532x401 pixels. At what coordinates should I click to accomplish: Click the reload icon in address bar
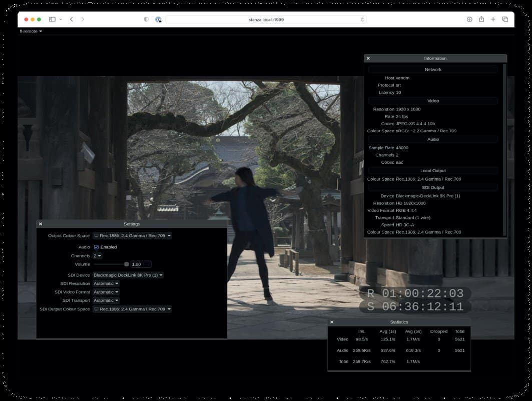[x=362, y=20]
